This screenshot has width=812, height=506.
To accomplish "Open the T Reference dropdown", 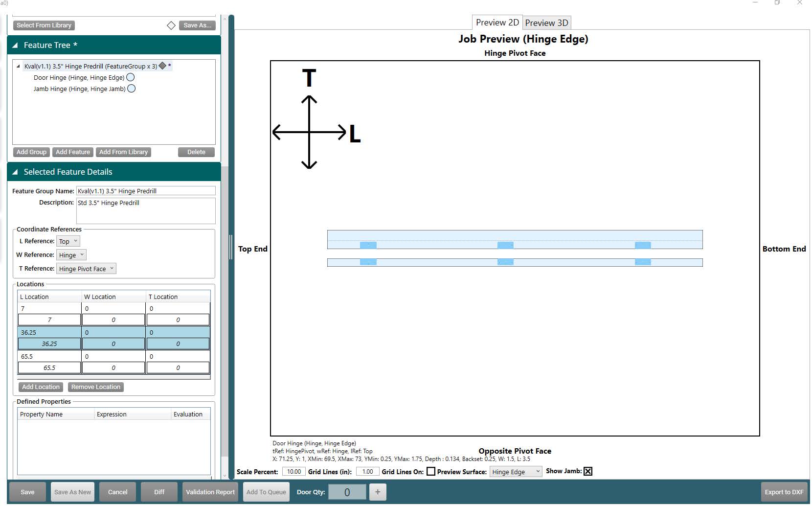I will [86, 269].
